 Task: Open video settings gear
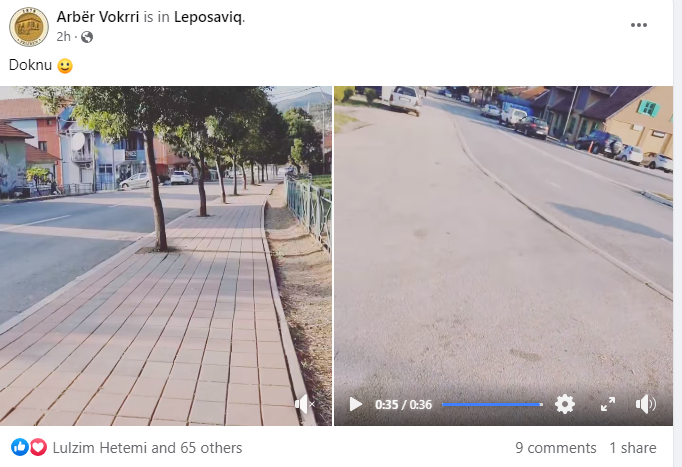tap(565, 404)
